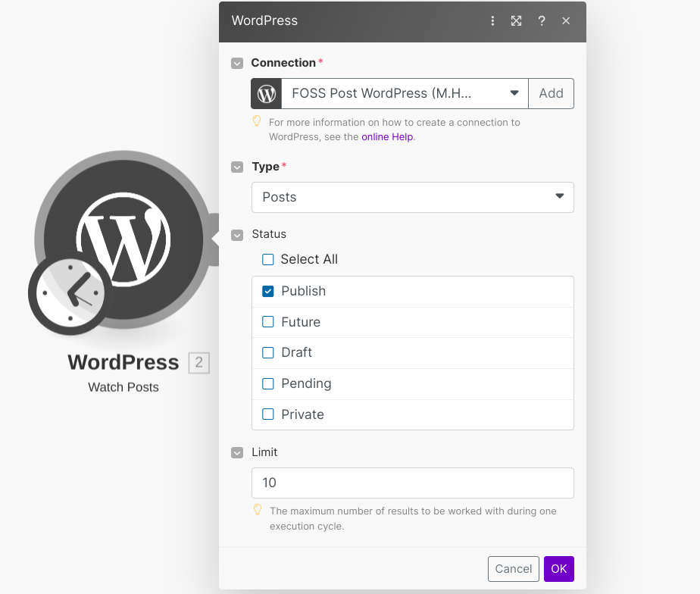Screen dimensions: 700x594
Task: Uncheck the Publish status checkbox
Action: [268, 291]
